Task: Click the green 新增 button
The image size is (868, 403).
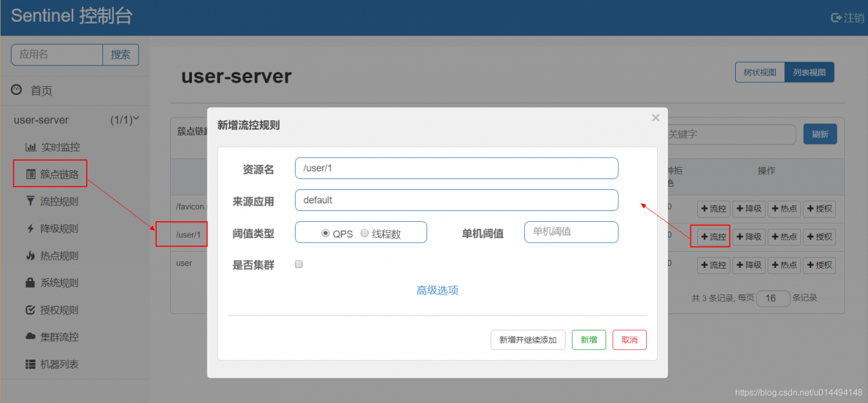Action: (589, 340)
